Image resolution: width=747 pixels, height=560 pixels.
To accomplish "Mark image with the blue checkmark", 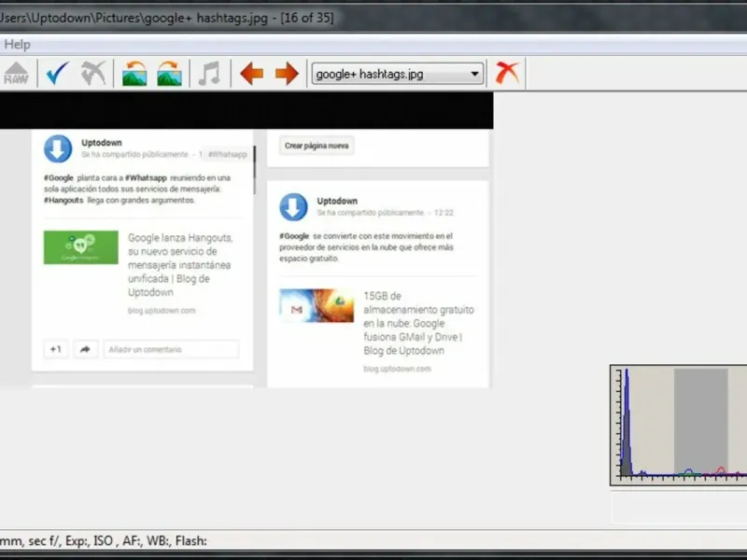I will pyautogui.click(x=58, y=74).
